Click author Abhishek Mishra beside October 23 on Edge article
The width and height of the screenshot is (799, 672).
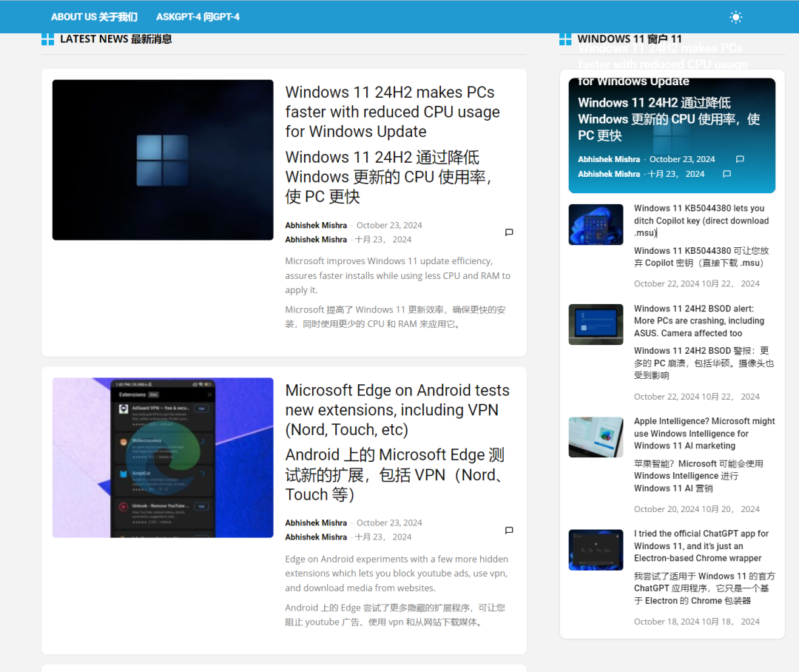tap(316, 523)
